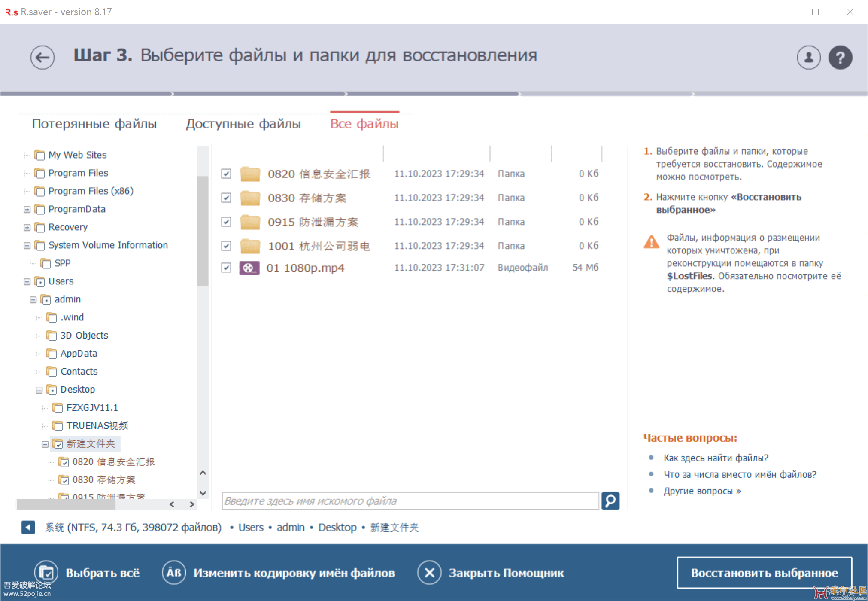The image size is (868, 601).
Task: Open the Как здесь найти файлы? link
Action: [x=716, y=458]
